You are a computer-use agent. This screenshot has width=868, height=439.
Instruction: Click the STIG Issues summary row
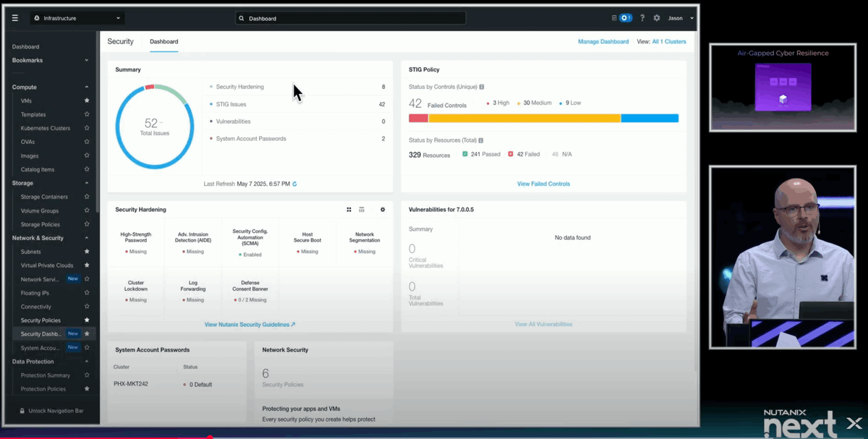pyautogui.click(x=297, y=104)
